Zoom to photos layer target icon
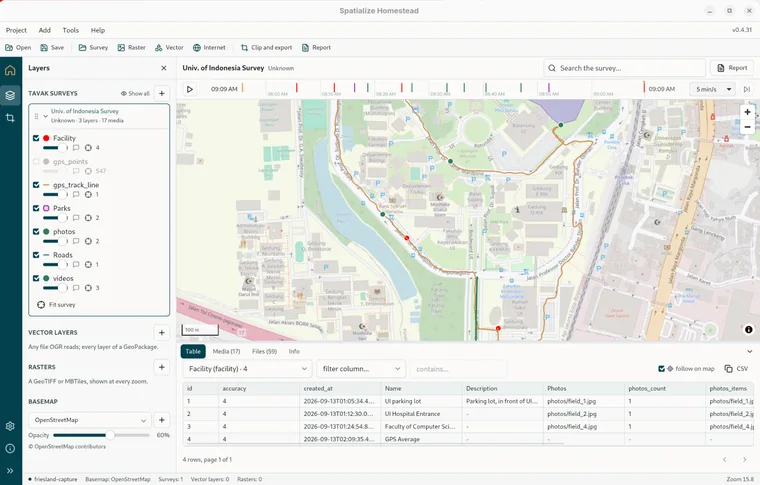The width and height of the screenshot is (760, 485). [x=88, y=241]
